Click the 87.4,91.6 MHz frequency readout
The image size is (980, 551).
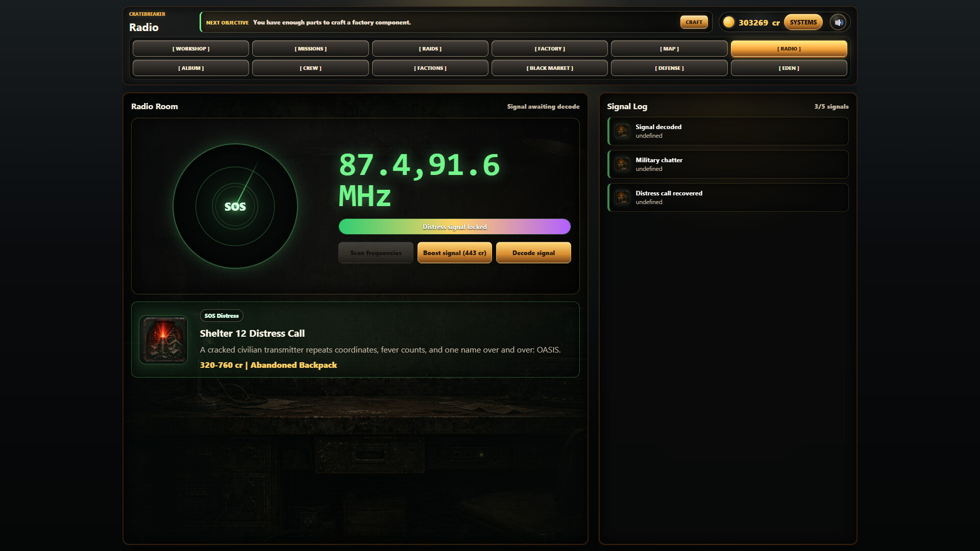420,180
